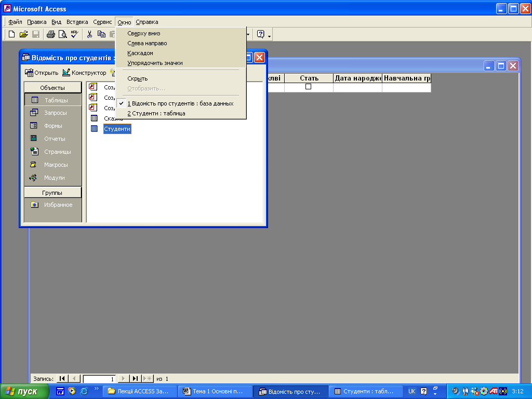
Task: Select the Студенти table
Action: (117, 129)
